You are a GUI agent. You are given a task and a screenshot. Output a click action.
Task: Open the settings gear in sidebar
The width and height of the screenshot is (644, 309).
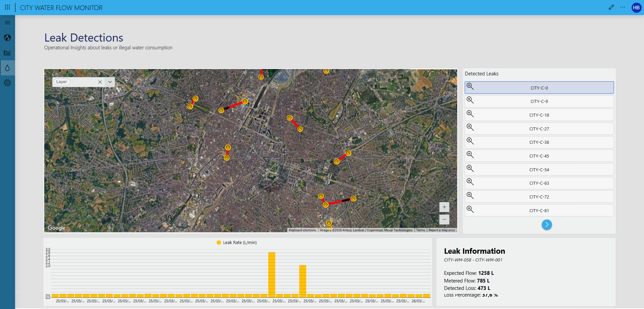(7, 83)
